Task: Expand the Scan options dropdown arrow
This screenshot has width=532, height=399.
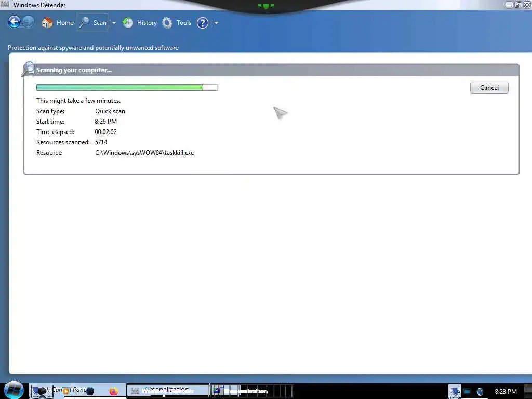Action: coord(114,23)
